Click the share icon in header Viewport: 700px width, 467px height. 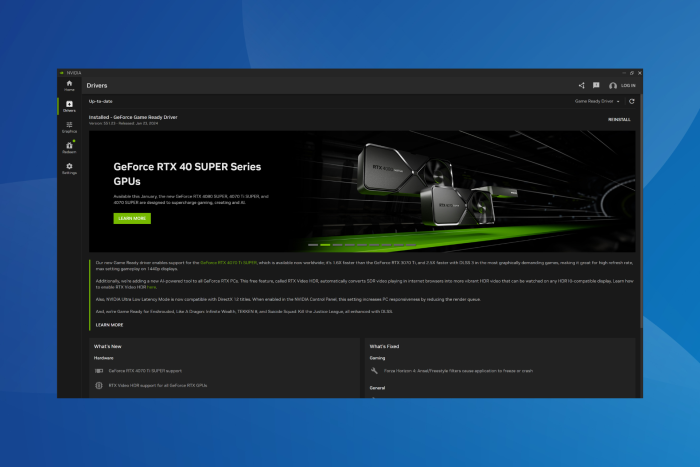581,85
